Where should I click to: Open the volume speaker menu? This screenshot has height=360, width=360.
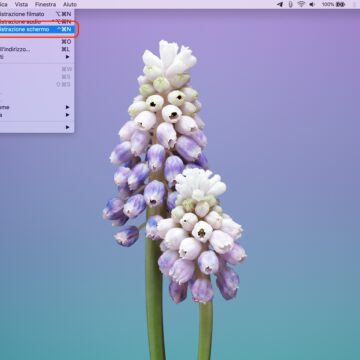pyautogui.click(x=312, y=4)
